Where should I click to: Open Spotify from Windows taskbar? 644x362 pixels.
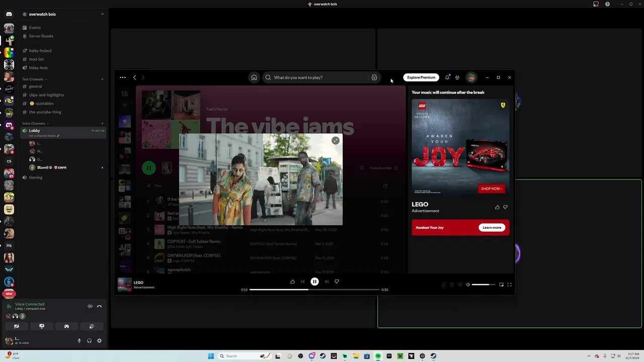378,356
